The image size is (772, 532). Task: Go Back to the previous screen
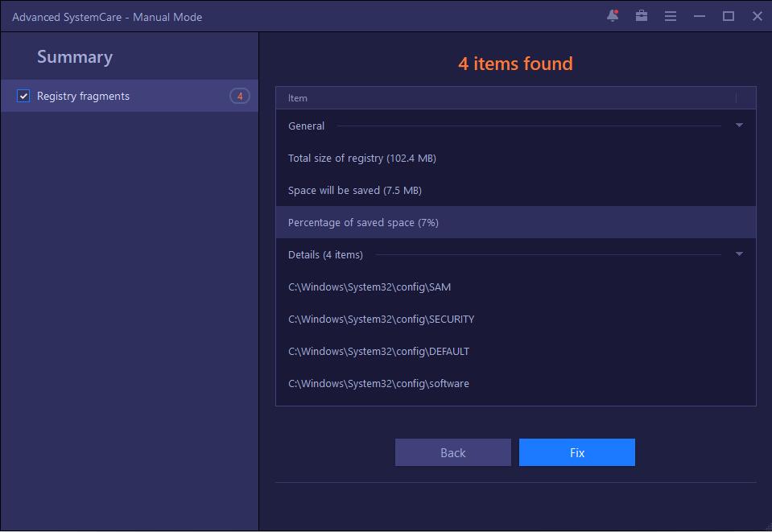452,452
